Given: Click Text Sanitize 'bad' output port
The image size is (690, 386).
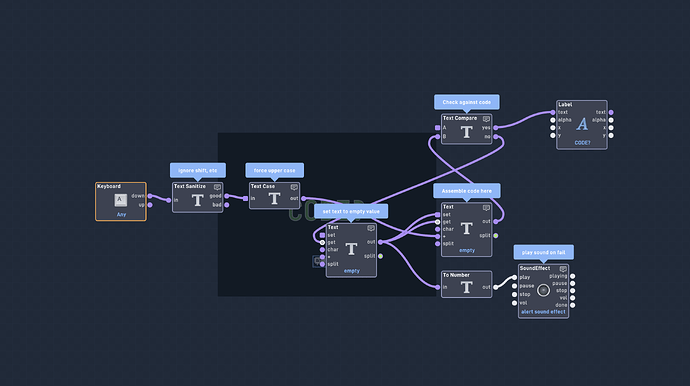Looking at the screenshot, I should click(227, 205).
